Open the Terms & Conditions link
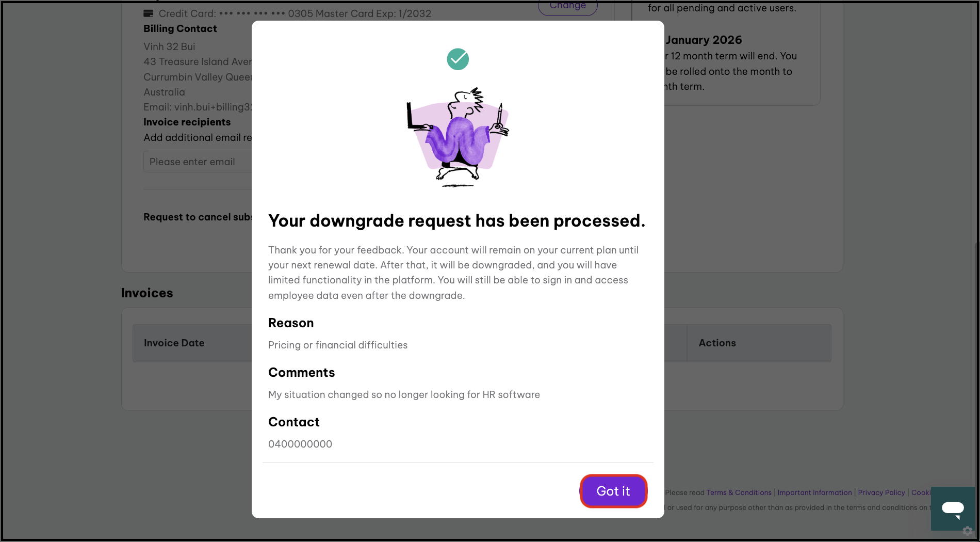The width and height of the screenshot is (980, 542). click(x=739, y=492)
